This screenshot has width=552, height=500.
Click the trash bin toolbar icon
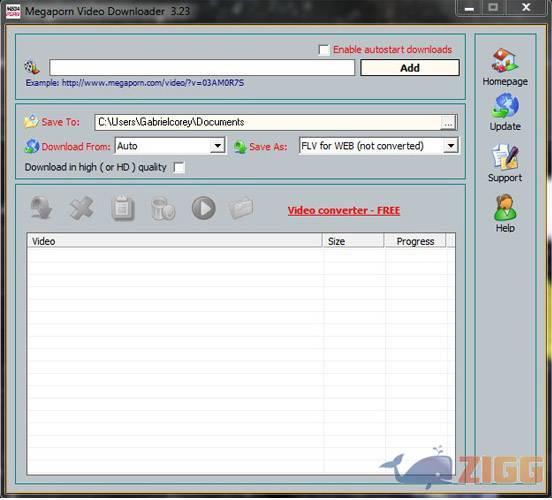pyautogui.click(x=163, y=208)
